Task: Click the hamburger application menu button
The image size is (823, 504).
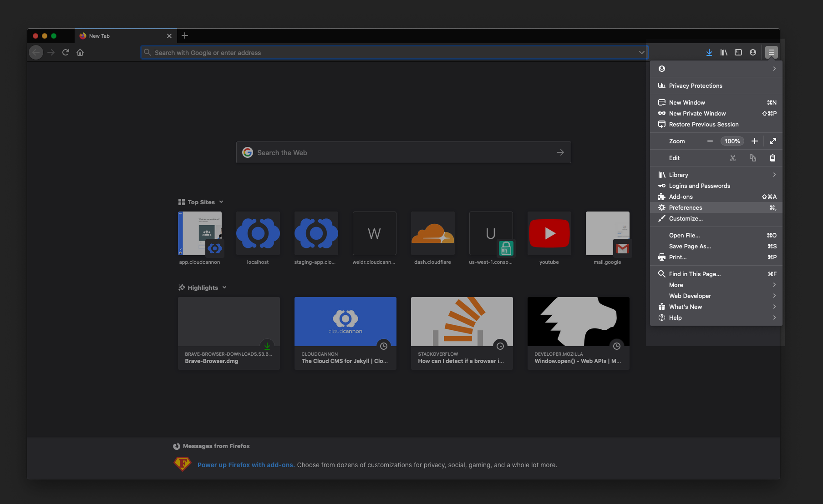Action: pyautogui.click(x=771, y=52)
